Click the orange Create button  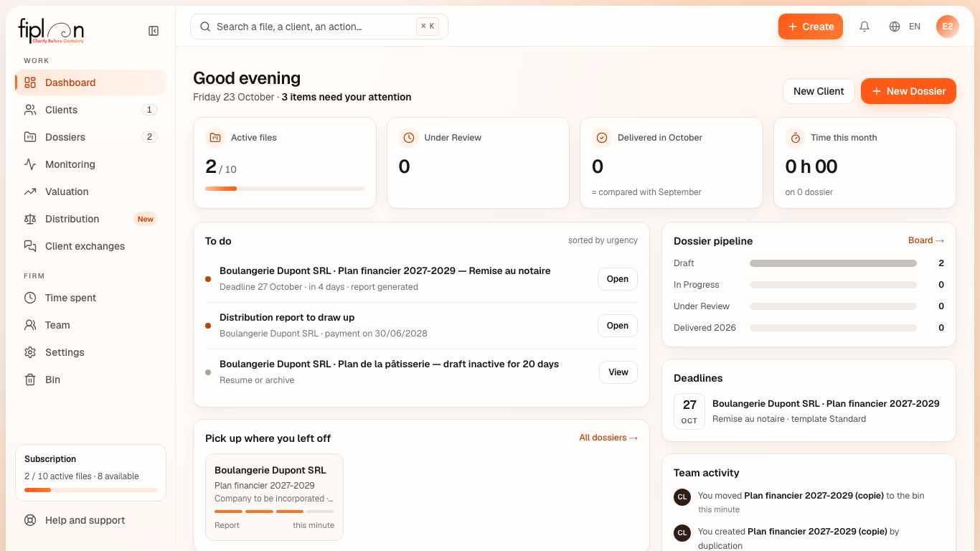tap(811, 27)
